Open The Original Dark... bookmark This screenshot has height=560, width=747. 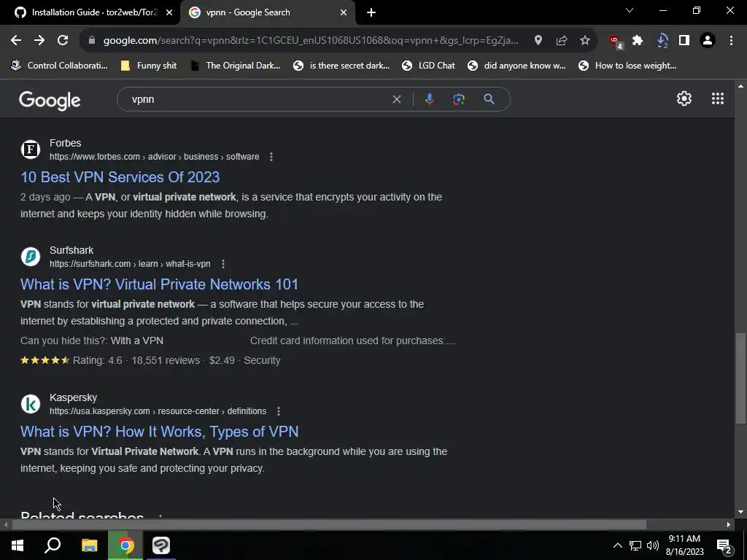236,66
